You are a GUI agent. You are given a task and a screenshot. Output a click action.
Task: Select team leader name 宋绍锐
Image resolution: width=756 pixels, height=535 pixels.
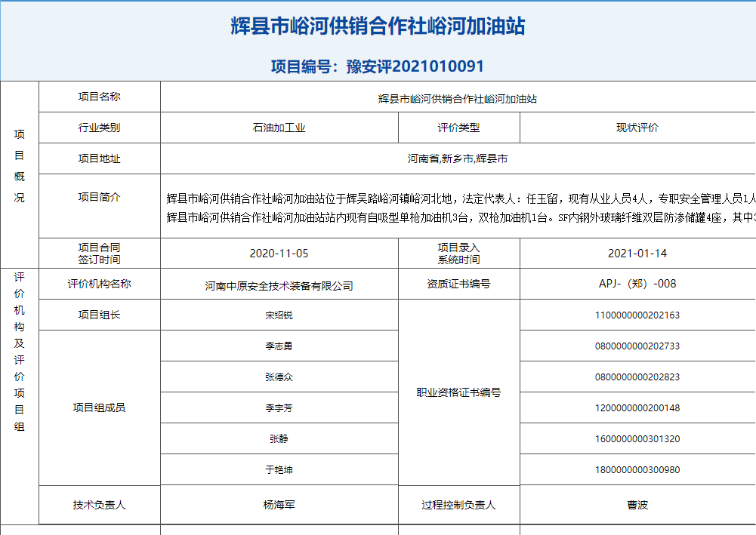coord(279,315)
